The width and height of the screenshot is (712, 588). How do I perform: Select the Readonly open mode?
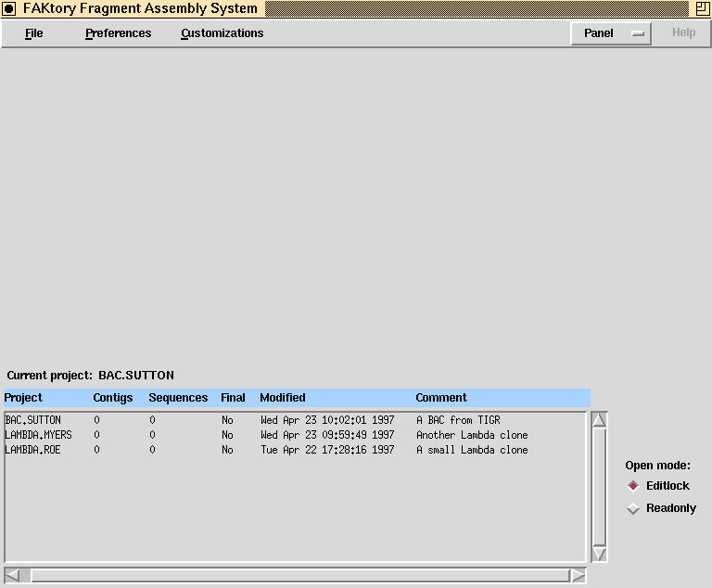(x=633, y=508)
